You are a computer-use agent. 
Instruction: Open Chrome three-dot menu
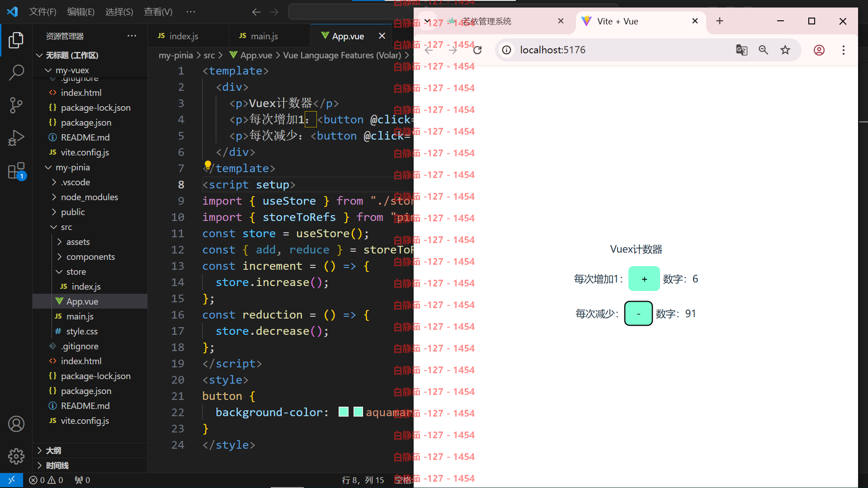(844, 50)
